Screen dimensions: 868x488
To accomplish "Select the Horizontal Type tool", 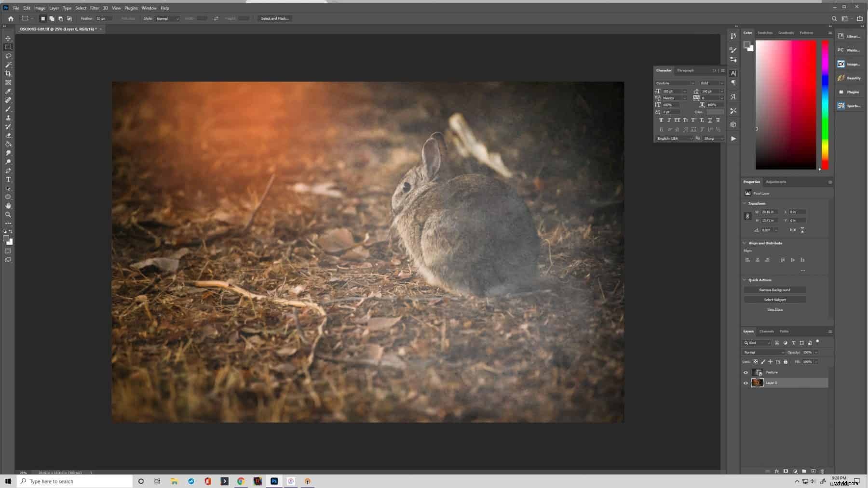I will 8,179.
